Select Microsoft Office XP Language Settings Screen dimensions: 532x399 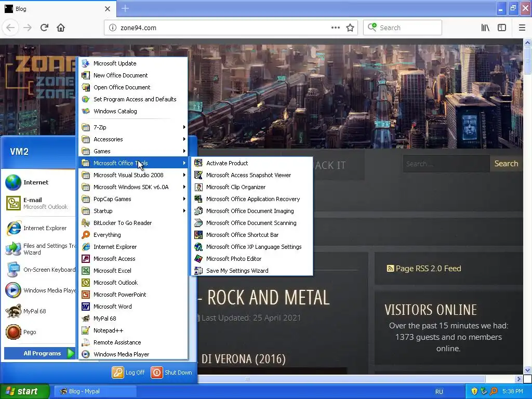(x=252, y=247)
